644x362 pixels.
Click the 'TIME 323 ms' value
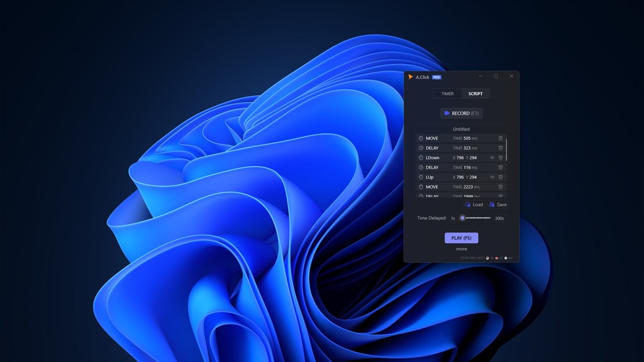(x=465, y=148)
